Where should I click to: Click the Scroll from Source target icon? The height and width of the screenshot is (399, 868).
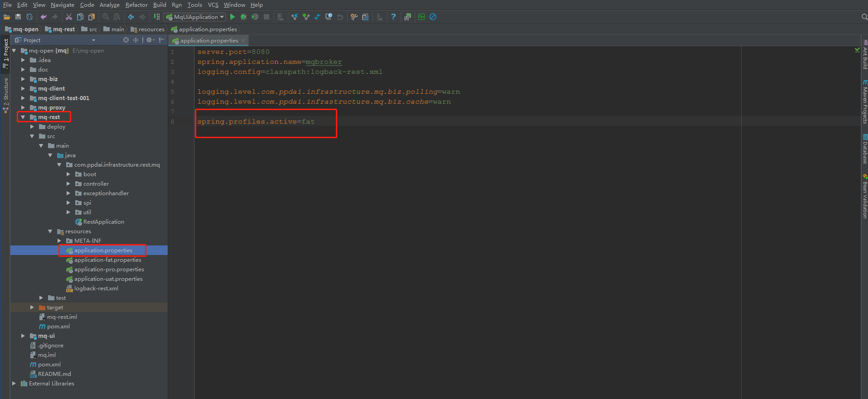pyautogui.click(x=126, y=40)
